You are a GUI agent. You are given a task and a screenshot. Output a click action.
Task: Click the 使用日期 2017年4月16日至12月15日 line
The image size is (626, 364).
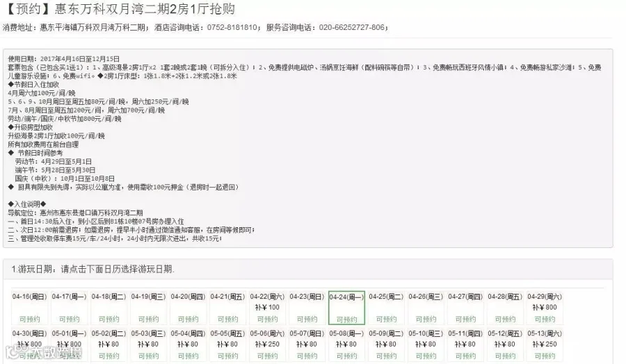pyautogui.click(x=64, y=59)
